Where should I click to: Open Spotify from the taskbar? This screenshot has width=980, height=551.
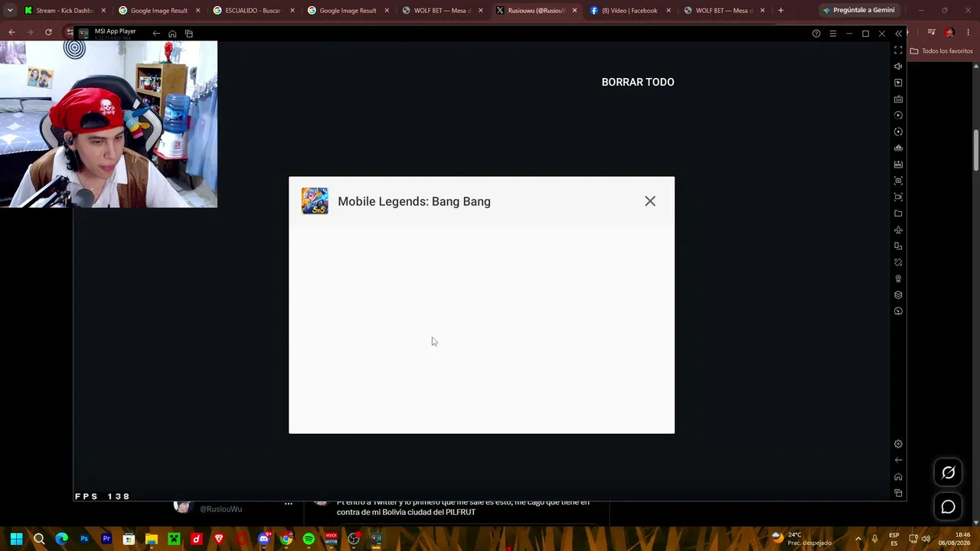(x=309, y=539)
